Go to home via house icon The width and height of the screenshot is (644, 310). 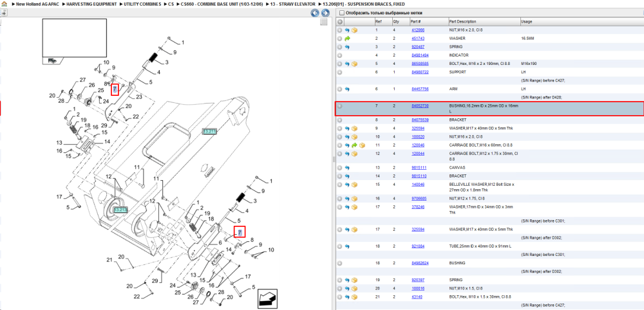(4, 4)
